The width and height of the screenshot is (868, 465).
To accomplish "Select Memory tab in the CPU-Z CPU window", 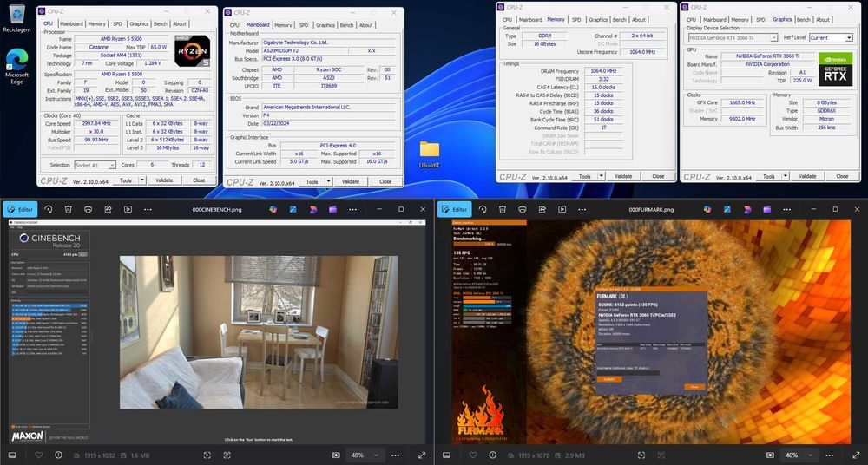I will click(x=97, y=23).
